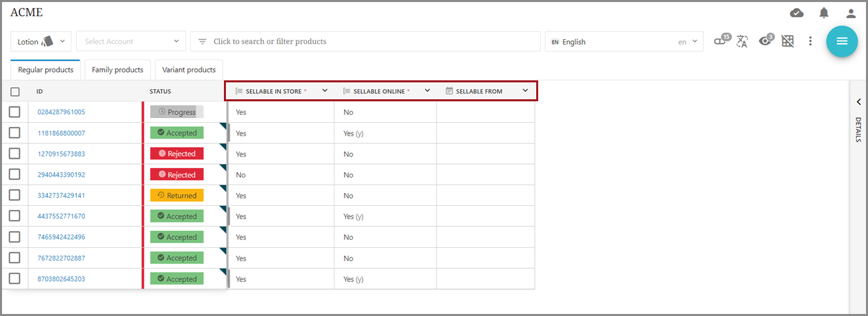This screenshot has width=868, height=316.
Task: Open the three-dot more options menu
Action: point(811,41)
